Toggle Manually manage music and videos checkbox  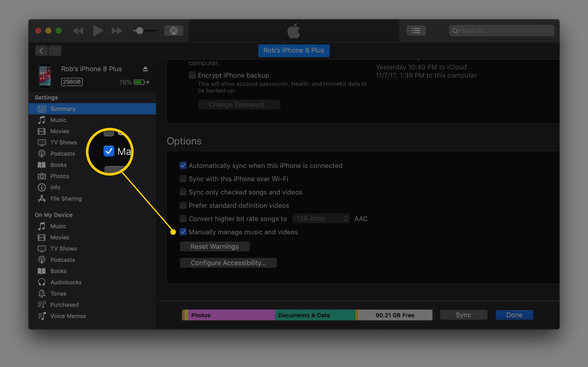183,232
